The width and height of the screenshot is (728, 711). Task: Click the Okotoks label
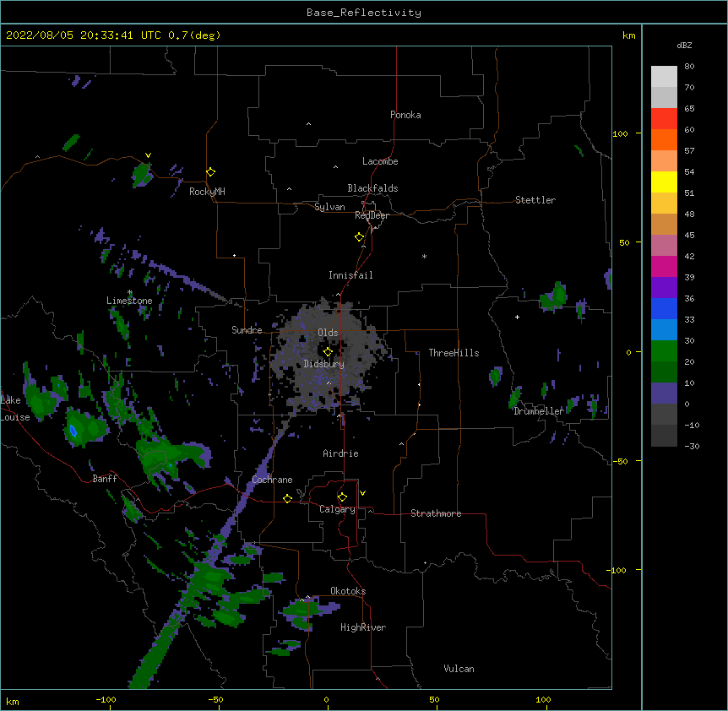click(348, 591)
